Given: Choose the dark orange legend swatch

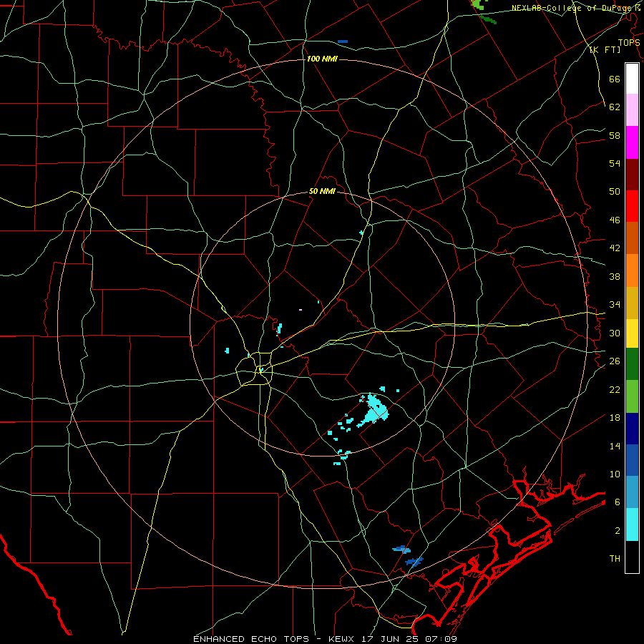Looking at the screenshot, I should pyautogui.click(x=632, y=238).
